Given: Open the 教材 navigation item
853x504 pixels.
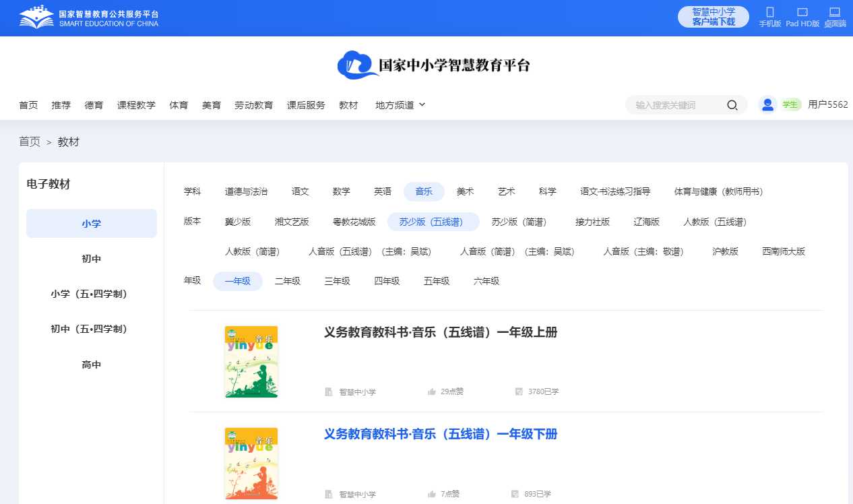Looking at the screenshot, I should [348, 105].
